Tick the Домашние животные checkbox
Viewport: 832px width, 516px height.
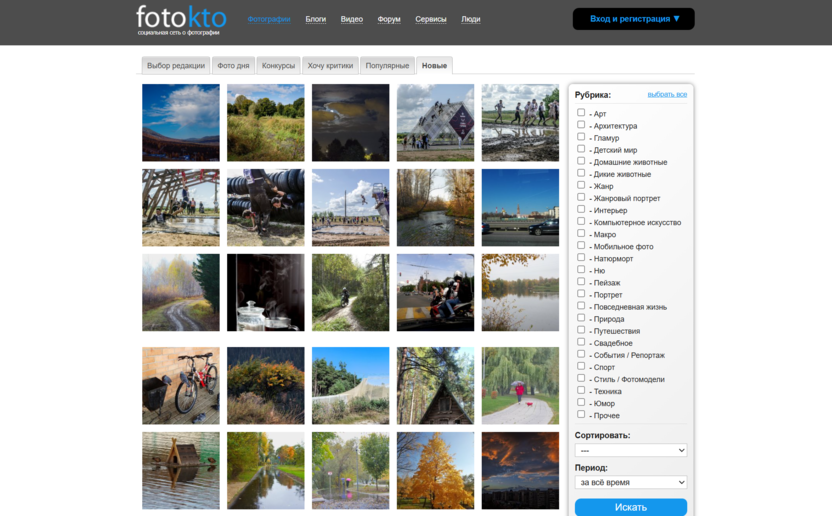coord(581,161)
